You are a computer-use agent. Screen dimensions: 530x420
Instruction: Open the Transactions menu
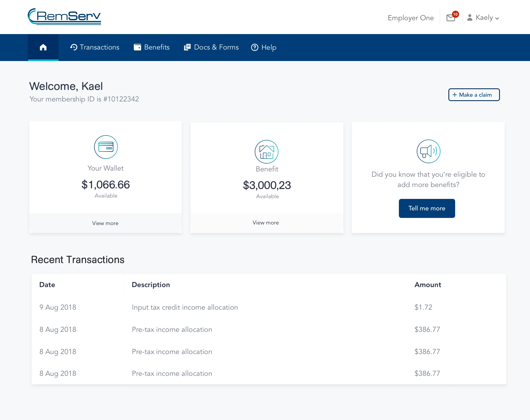95,47
